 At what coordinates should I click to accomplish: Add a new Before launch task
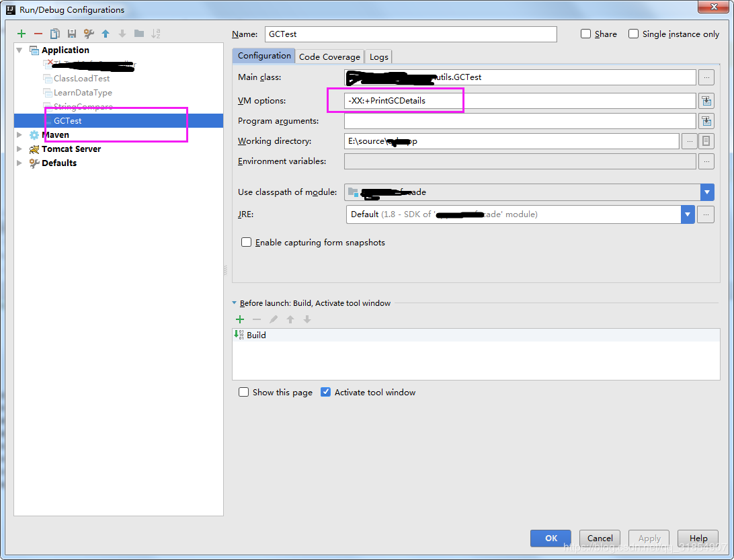(240, 319)
